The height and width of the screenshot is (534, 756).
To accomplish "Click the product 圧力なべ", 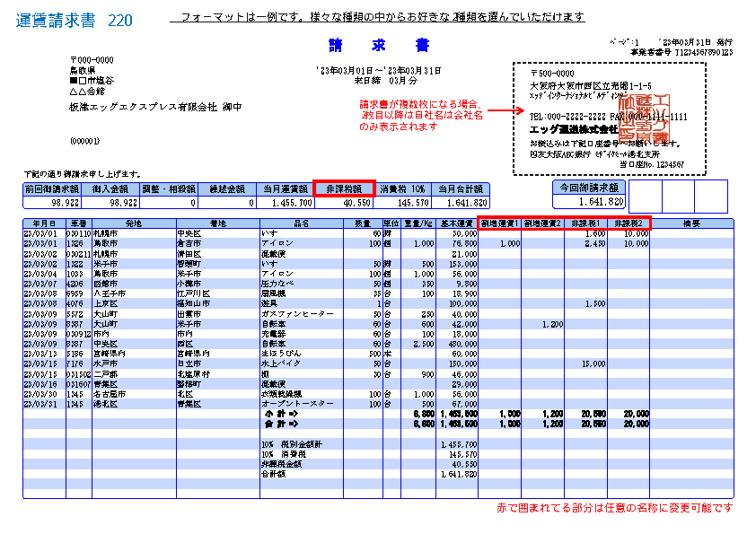I will (x=277, y=284).
